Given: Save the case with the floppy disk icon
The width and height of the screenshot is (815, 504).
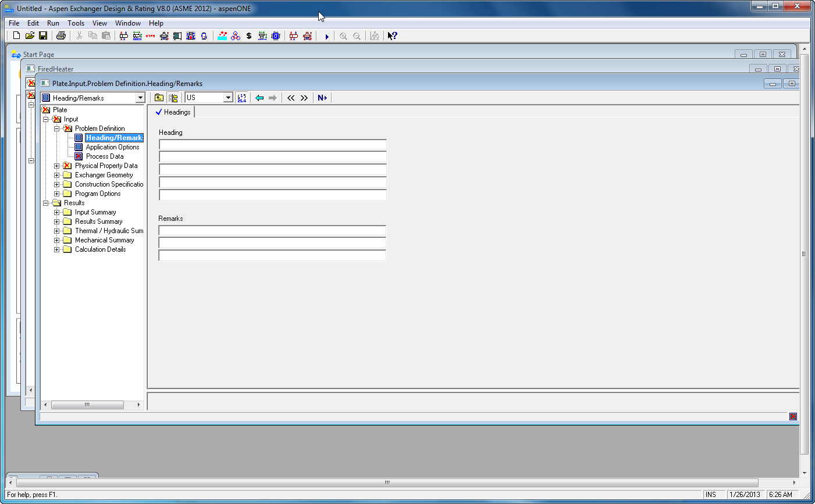Looking at the screenshot, I should point(43,35).
